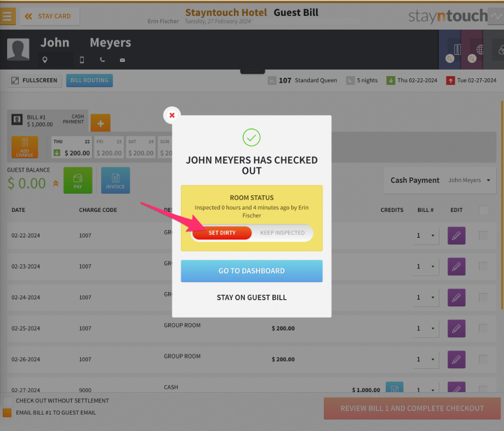Click the green arrival date arrow icon
504x431 pixels.
[391, 81]
